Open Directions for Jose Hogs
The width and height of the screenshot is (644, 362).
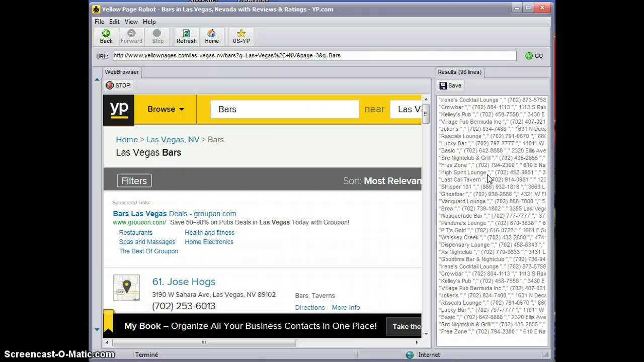[x=310, y=308]
